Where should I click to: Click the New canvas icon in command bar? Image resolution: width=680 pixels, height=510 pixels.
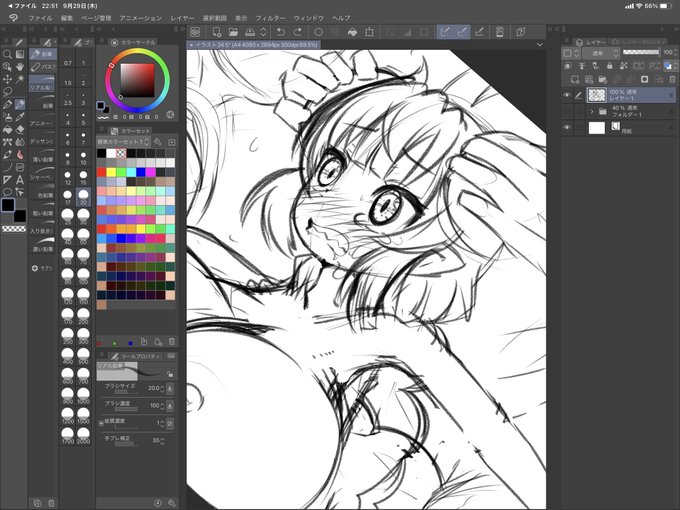(x=216, y=32)
